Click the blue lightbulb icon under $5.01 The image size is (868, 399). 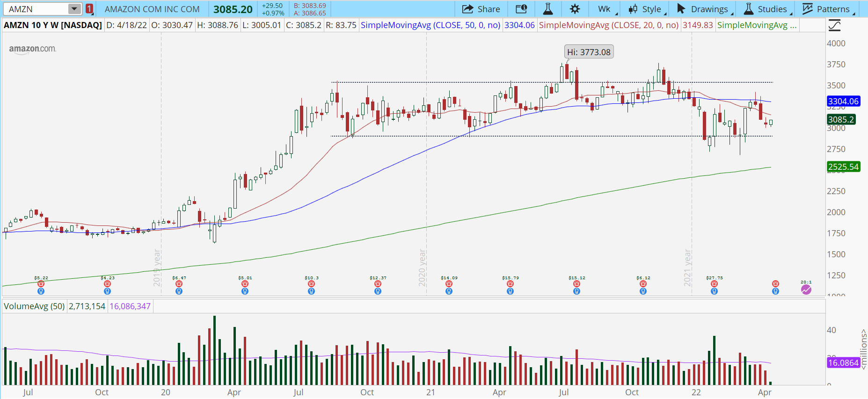coord(245,291)
